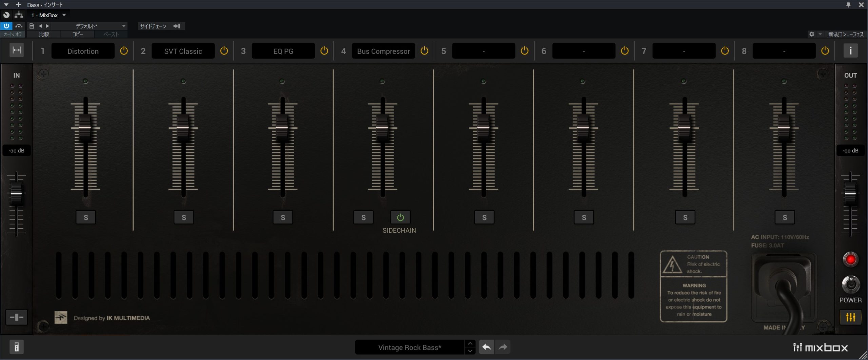Solo slot 4 Bus Compressor with S button
The height and width of the screenshot is (360, 868).
click(x=363, y=217)
